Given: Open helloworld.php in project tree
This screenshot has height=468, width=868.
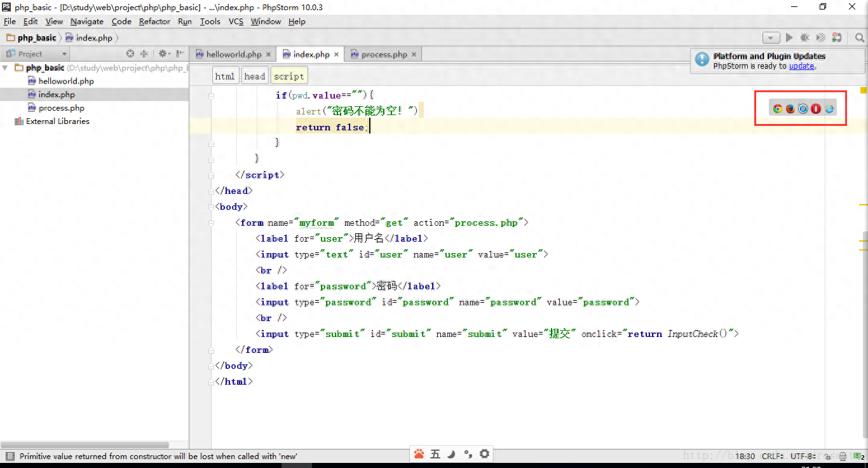Looking at the screenshot, I should point(66,81).
